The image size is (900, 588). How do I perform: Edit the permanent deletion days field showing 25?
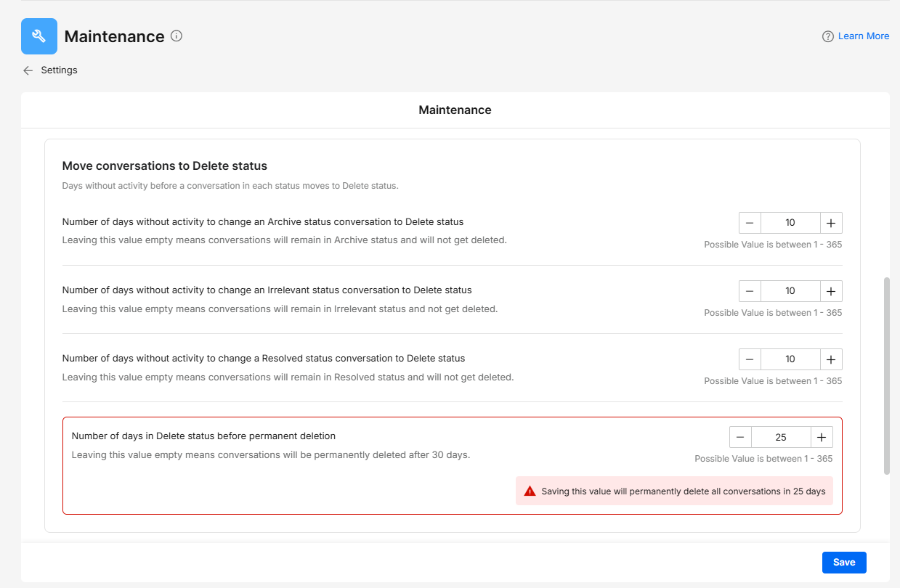[781, 437]
